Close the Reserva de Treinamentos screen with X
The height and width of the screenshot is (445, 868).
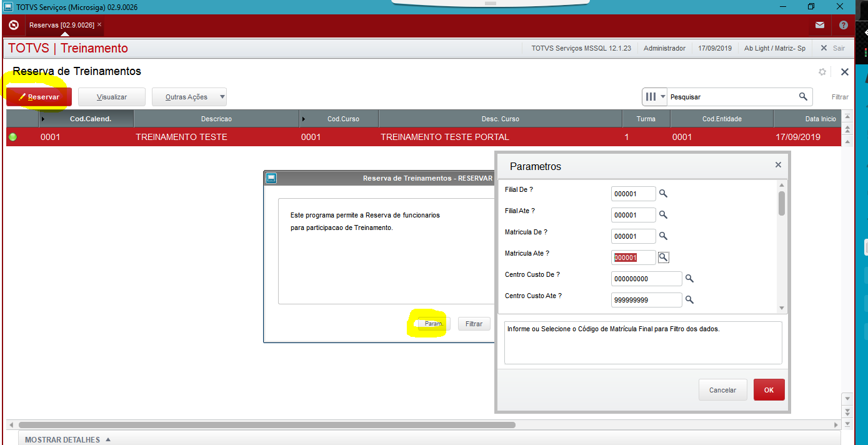coord(845,72)
